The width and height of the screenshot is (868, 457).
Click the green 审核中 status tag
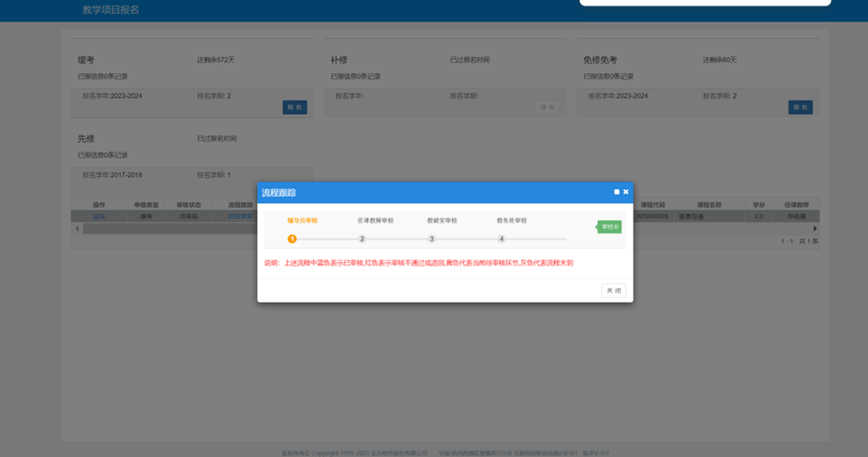pyautogui.click(x=609, y=227)
